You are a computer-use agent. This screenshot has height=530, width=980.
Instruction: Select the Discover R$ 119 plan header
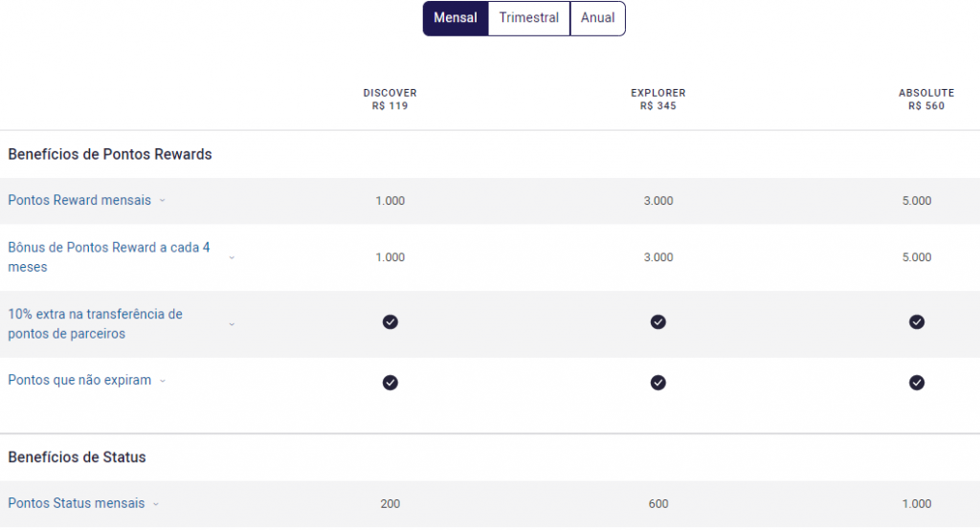pos(390,99)
